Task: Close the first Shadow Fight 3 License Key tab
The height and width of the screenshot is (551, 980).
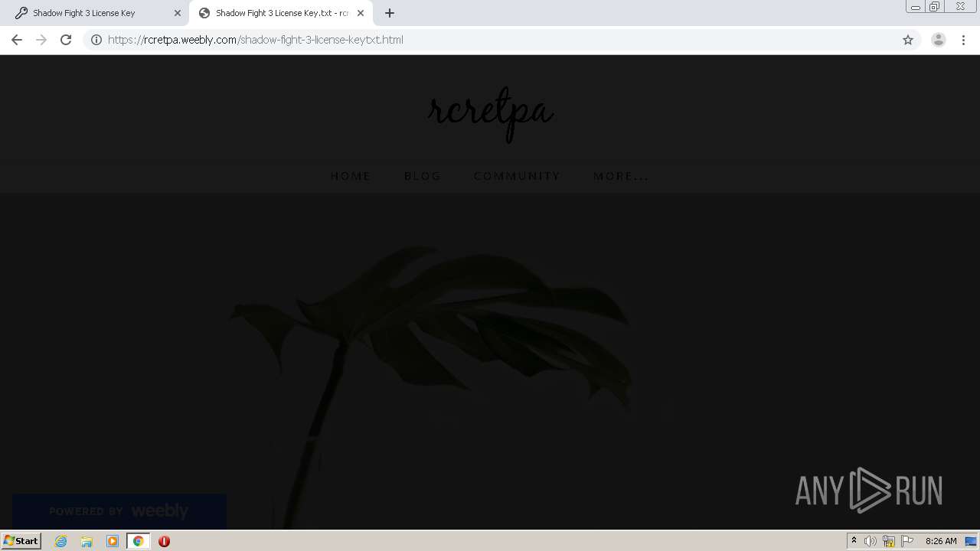Action: click(x=178, y=13)
